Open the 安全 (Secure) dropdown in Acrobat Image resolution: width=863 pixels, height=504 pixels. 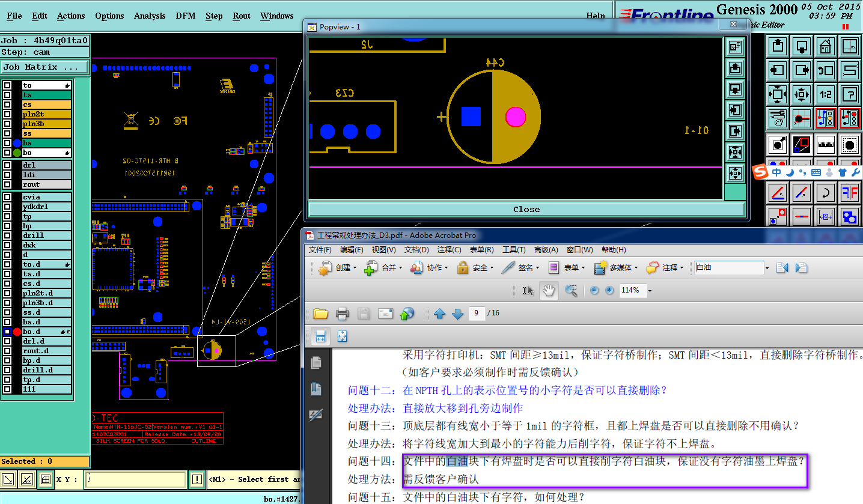(475, 268)
